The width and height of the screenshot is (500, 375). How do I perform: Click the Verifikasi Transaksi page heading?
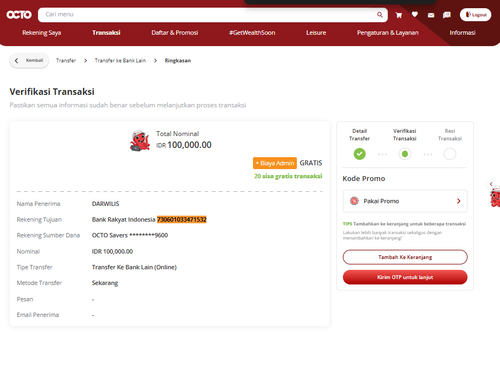tap(52, 92)
